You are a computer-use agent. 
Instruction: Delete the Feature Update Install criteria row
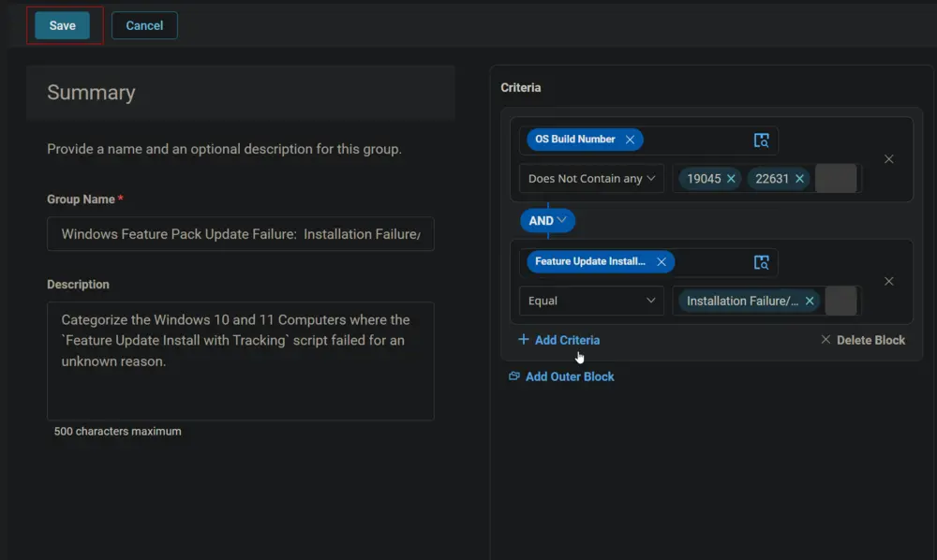[888, 281]
